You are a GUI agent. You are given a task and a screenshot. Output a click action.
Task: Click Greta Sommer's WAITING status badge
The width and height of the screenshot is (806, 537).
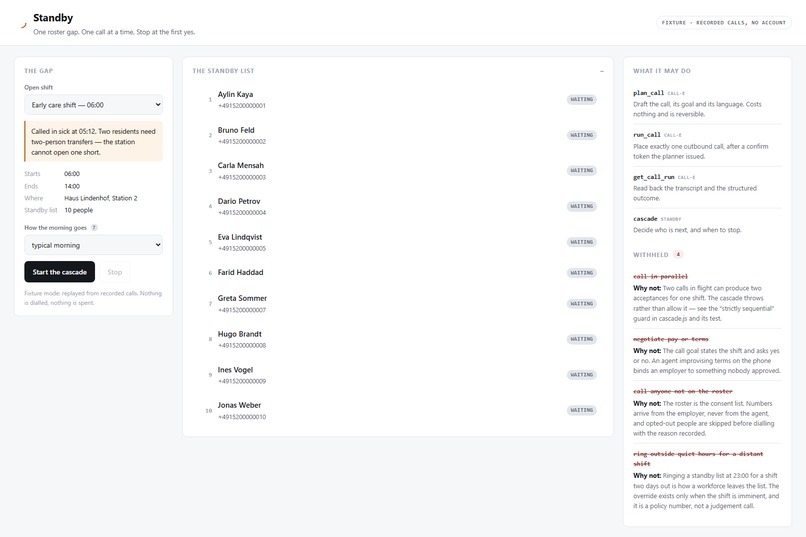click(581, 304)
